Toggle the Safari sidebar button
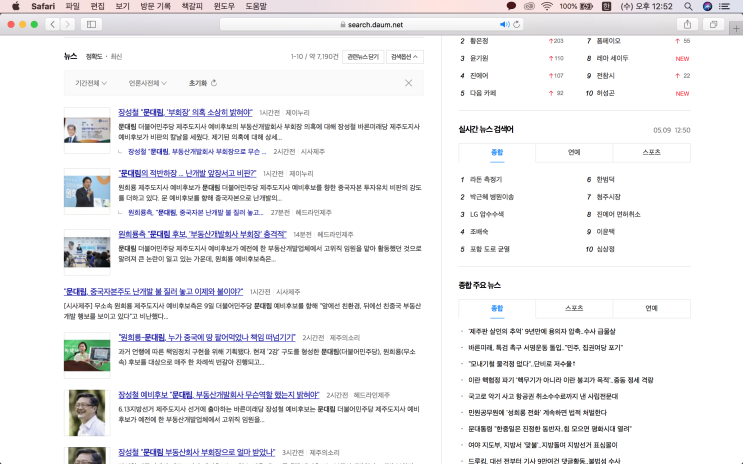The height and width of the screenshot is (464, 743). tap(91, 24)
